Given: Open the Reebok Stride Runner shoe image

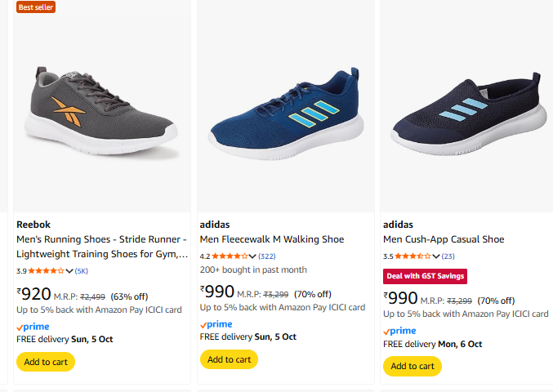Looking at the screenshot, I should pyautogui.click(x=102, y=110).
